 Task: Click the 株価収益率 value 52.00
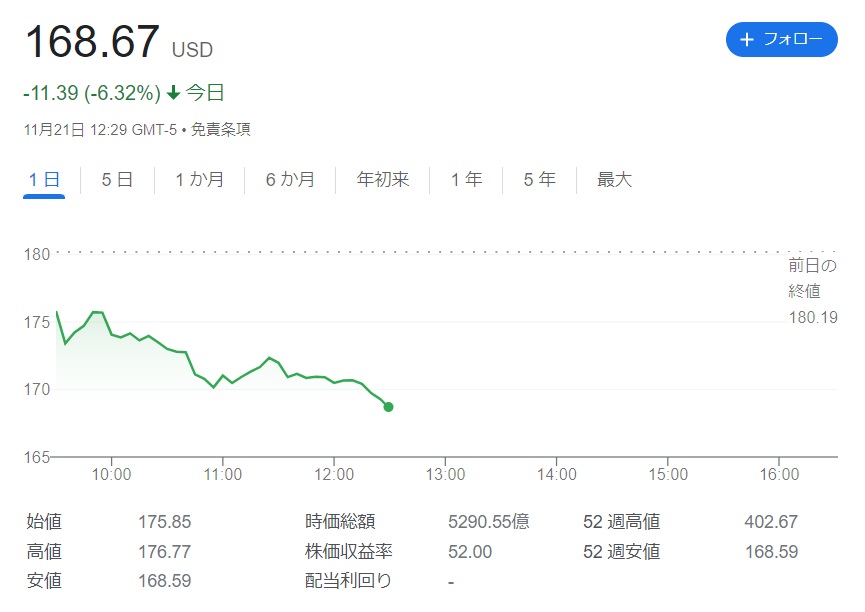click(470, 552)
